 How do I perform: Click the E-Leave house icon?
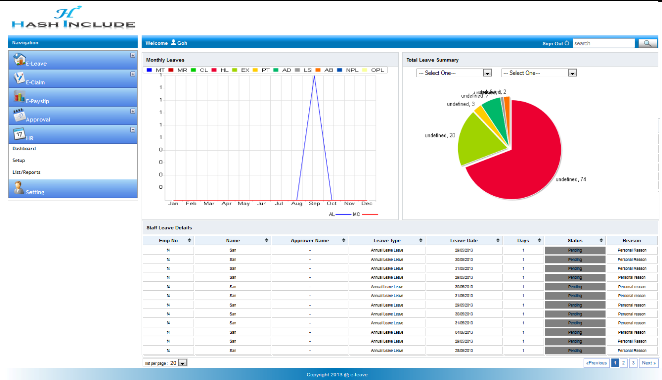coord(19,60)
